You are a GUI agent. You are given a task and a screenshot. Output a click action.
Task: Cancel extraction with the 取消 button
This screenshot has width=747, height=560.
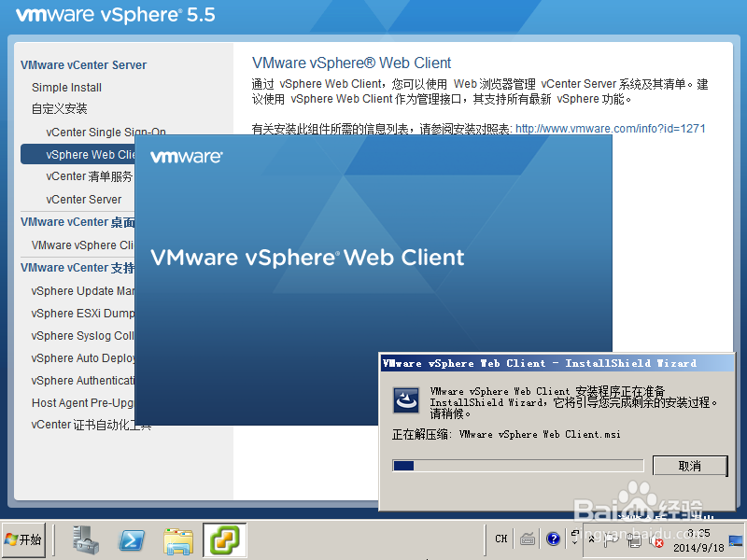pos(690,465)
